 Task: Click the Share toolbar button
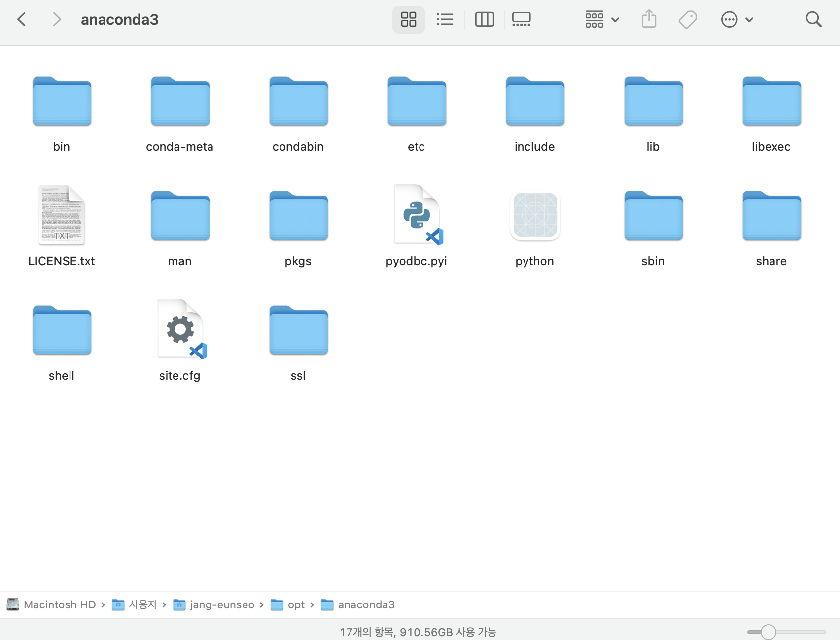click(x=649, y=20)
